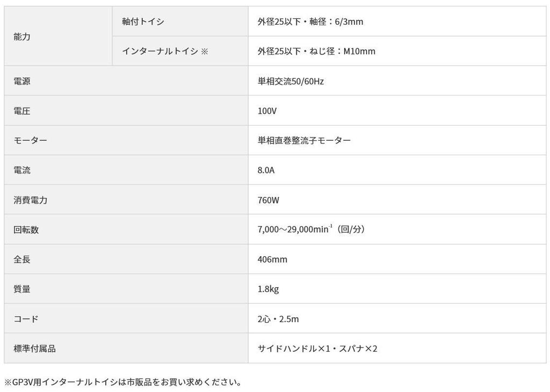Image resolution: width=550 pixels, height=392 pixels.
Task: Select the 軸付トイシ label cell
Action: (143, 21)
